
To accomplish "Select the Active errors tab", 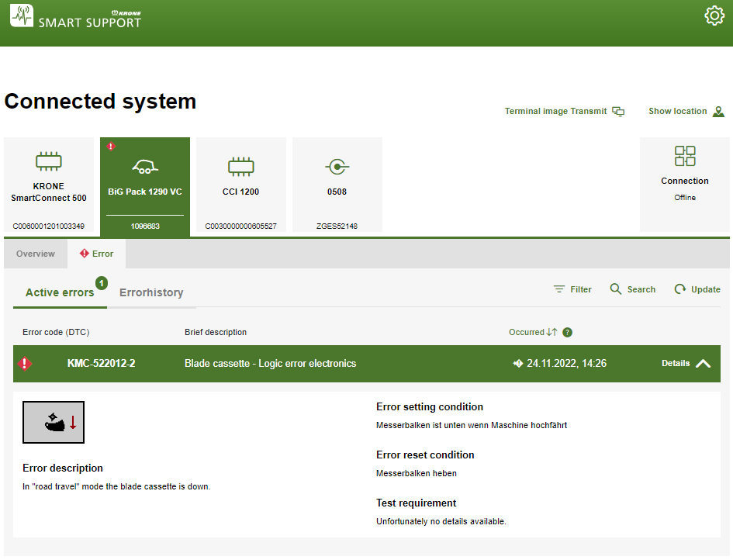I will pyautogui.click(x=60, y=292).
